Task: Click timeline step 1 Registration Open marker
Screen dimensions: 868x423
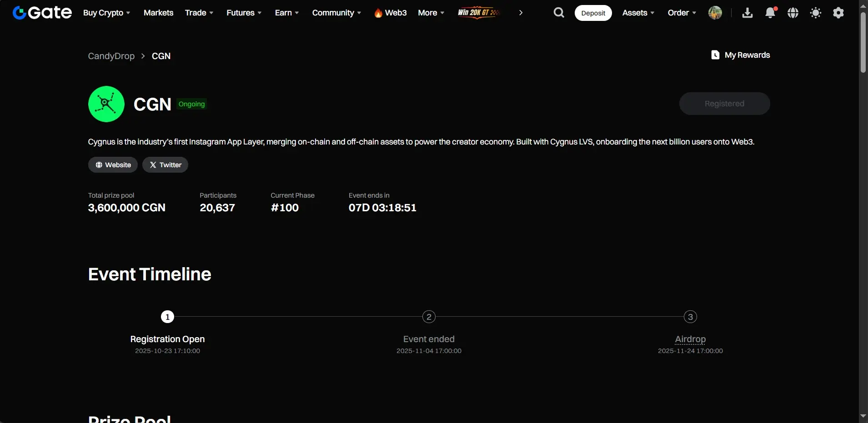Action: tap(168, 317)
